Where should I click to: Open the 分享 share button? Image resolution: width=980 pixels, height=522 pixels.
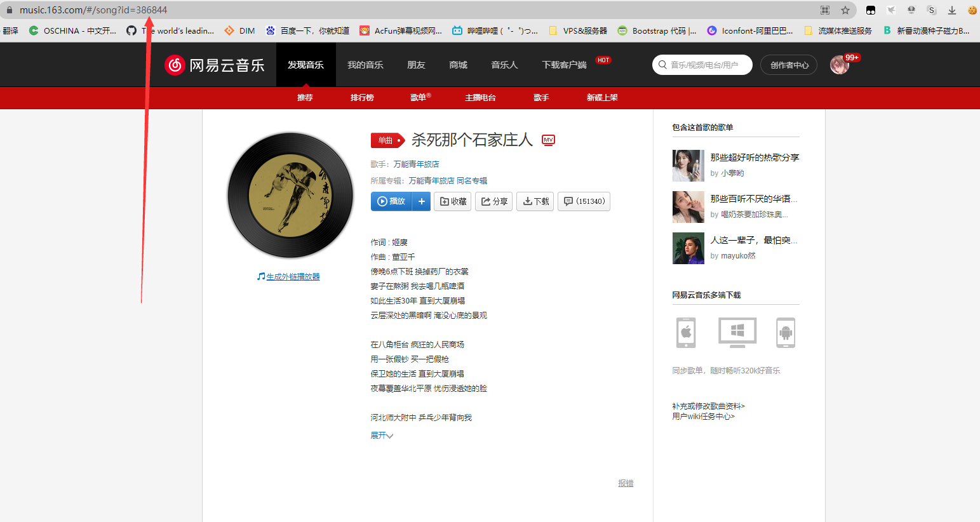[x=493, y=201]
